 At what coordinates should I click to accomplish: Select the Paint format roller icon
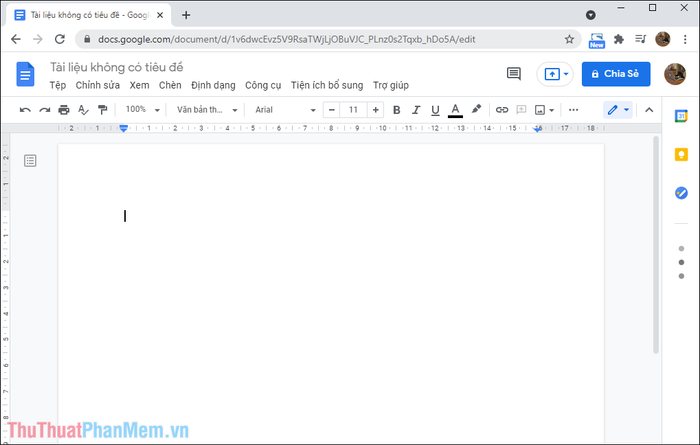pyautogui.click(x=103, y=110)
